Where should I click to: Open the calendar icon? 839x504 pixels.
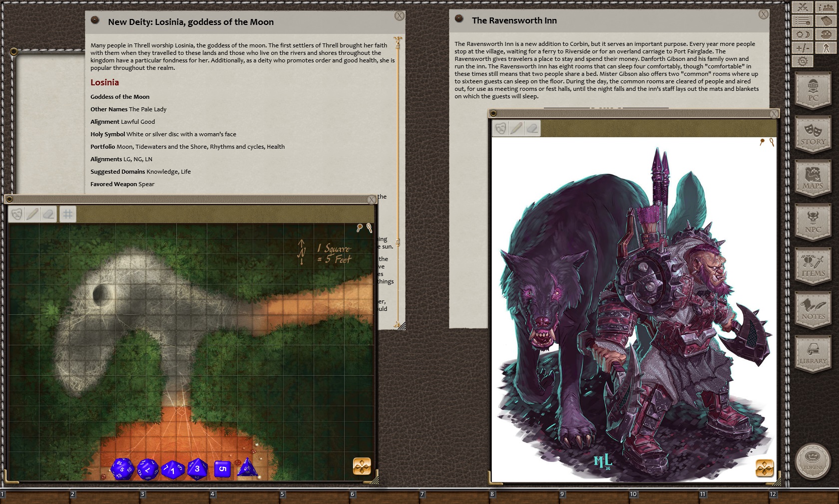[826, 21]
